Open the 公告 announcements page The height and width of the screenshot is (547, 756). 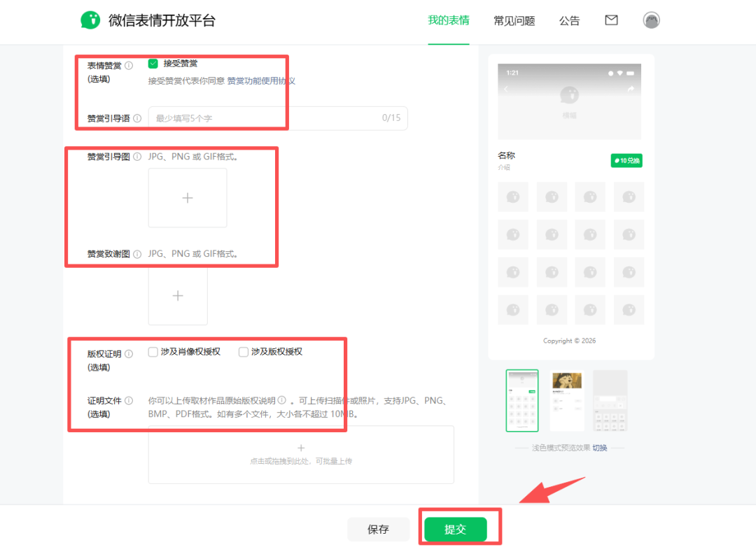tap(569, 21)
